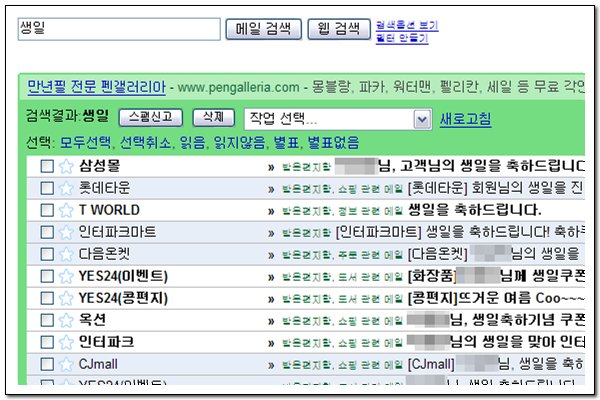Open 검색옵션 보기 link
Image resolution: width=600 pixels, height=400 pixels.
point(407,26)
